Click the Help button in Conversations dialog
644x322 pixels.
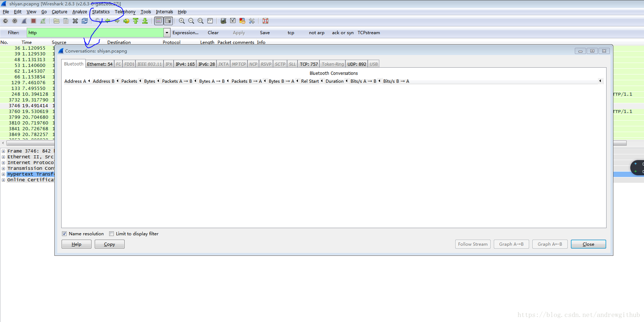pos(76,244)
